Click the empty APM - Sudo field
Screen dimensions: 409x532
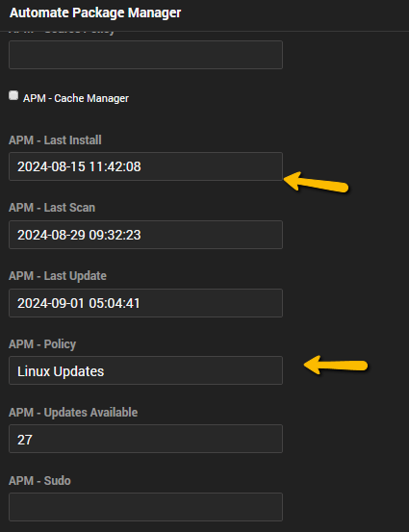(145, 507)
